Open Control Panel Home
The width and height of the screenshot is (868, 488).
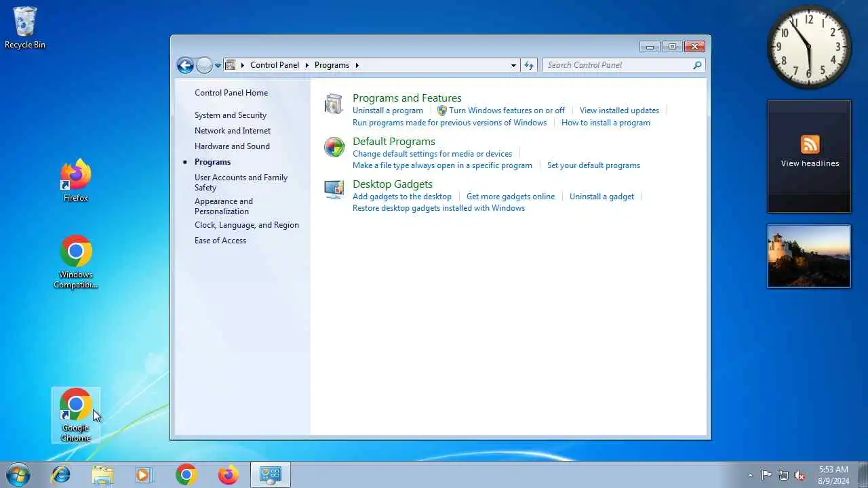coord(231,93)
